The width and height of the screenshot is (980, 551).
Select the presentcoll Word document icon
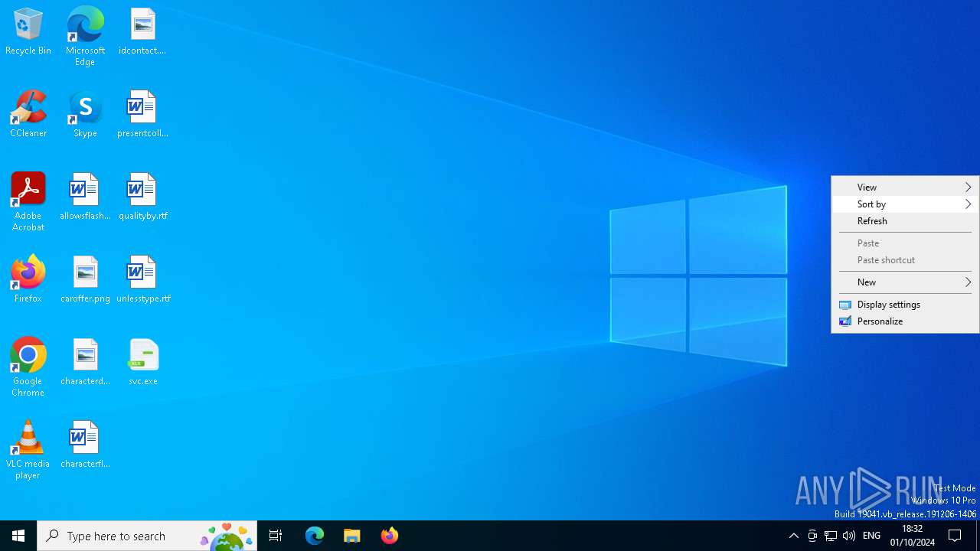(142, 114)
